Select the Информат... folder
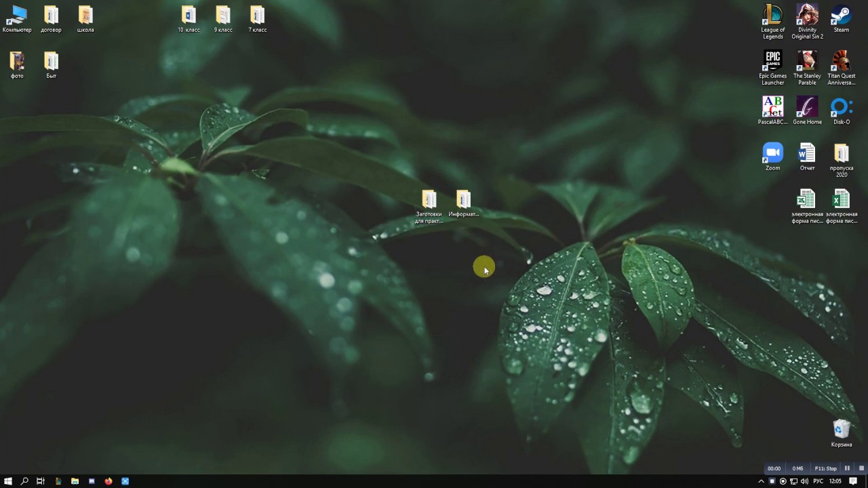This screenshot has width=868, height=488. [x=464, y=203]
